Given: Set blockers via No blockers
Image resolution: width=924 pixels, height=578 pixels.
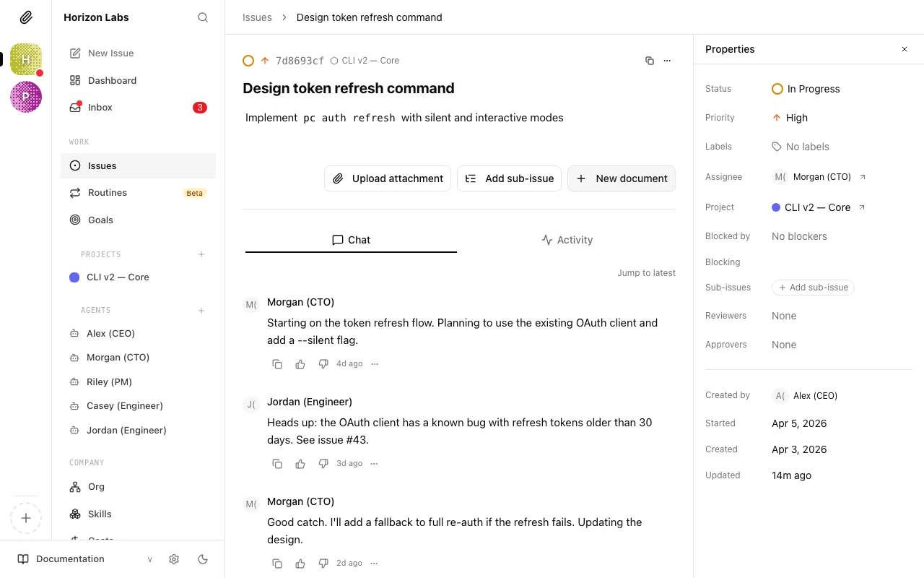Looking at the screenshot, I should click(799, 236).
